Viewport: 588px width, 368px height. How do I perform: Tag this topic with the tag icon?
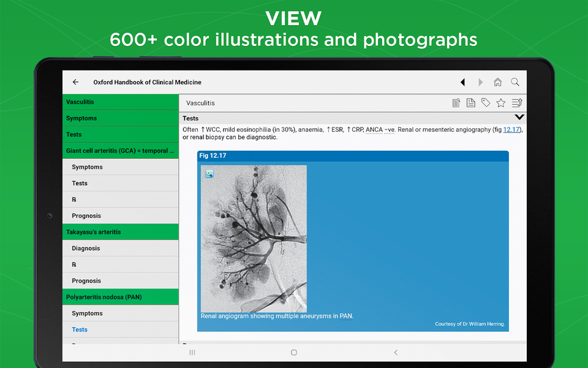486,102
